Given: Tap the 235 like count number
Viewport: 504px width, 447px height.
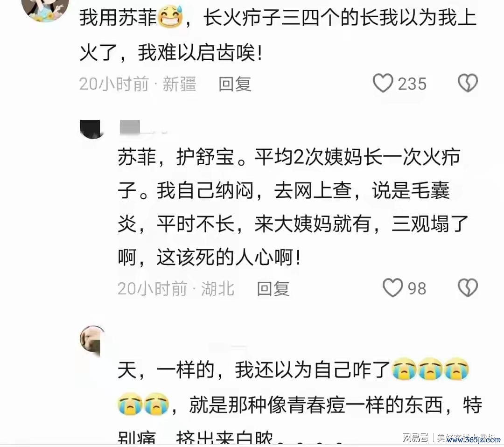Looking at the screenshot, I should tap(412, 84).
